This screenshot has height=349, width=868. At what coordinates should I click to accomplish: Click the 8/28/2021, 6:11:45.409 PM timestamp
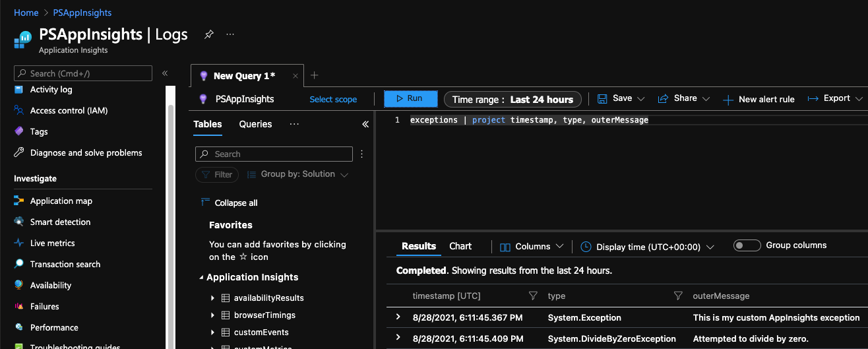[467, 338]
